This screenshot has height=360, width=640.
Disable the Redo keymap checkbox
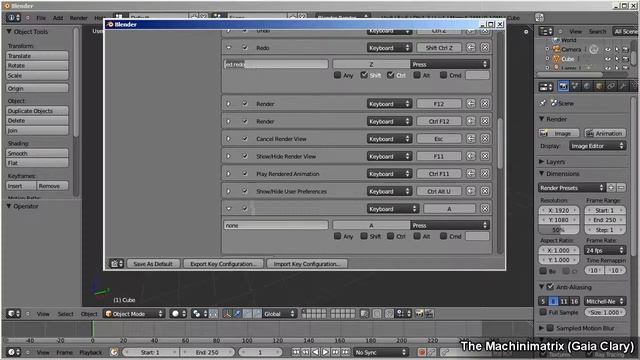[244, 48]
